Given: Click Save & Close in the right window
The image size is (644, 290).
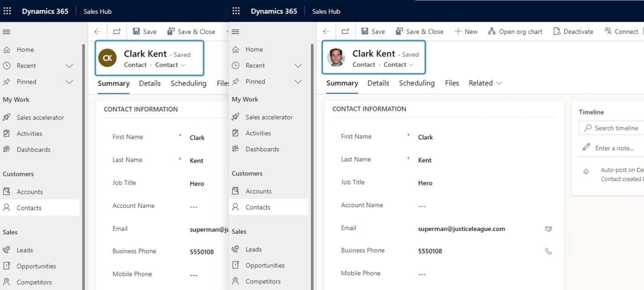Looking at the screenshot, I should pyautogui.click(x=419, y=31).
